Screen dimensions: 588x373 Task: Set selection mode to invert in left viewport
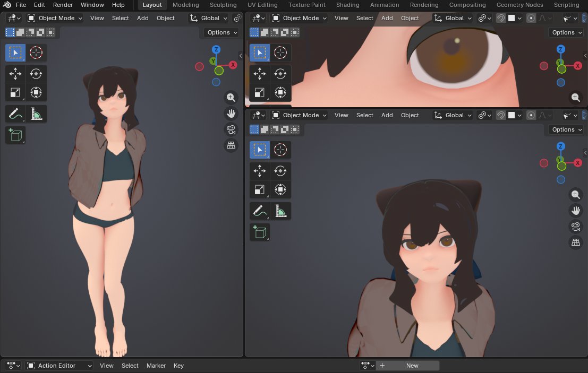click(40, 32)
